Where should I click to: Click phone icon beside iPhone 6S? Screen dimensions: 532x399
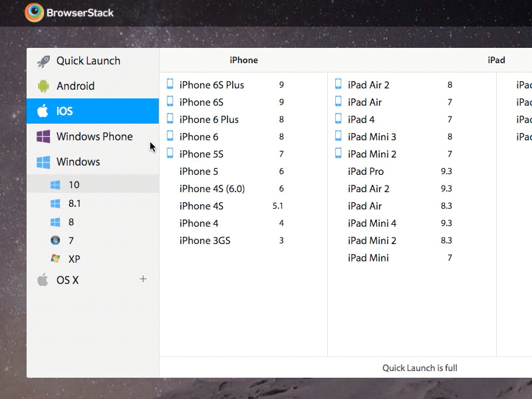point(170,101)
